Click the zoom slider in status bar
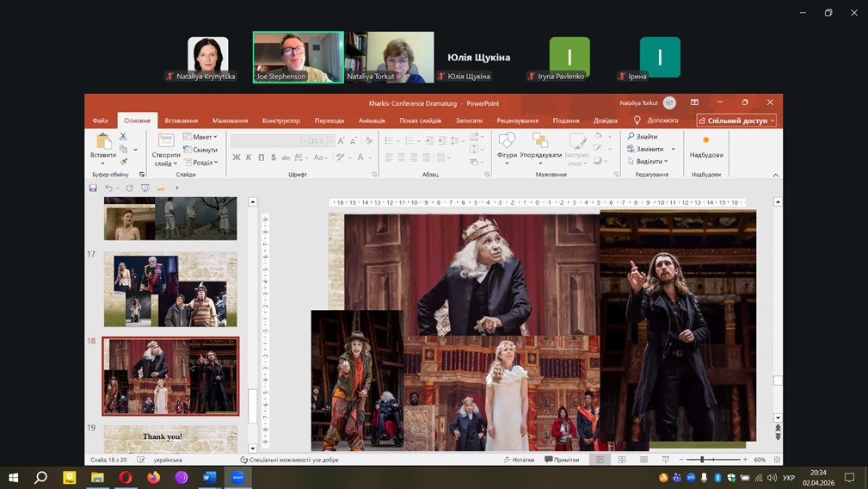 pyautogui.click(x=702, y=460)
